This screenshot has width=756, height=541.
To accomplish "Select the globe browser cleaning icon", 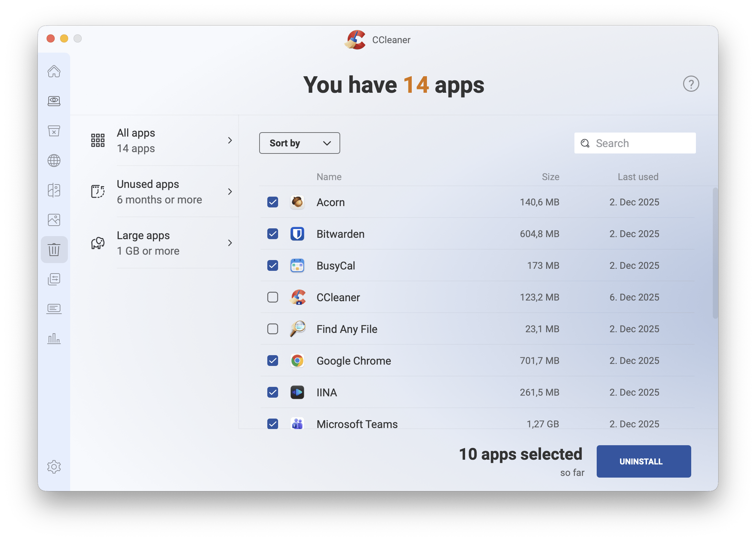I will click(54, 161).
